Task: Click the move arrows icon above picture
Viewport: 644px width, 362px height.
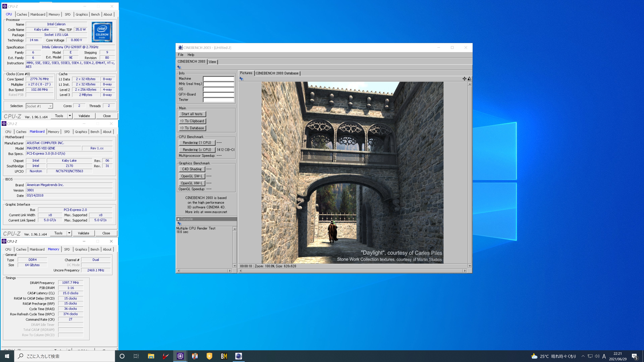Action: click(464, 79)
